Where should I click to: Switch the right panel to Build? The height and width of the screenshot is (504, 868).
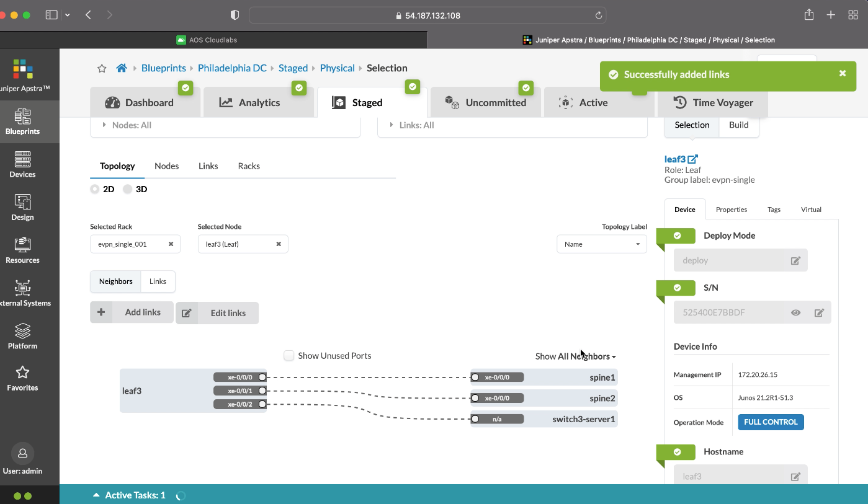(x=738, y=125)
